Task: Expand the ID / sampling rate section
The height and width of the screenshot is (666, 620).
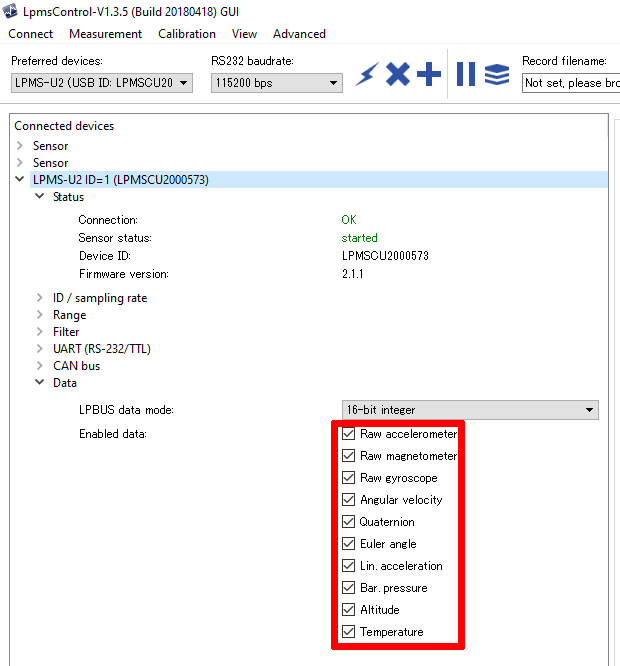Action: 40,298
